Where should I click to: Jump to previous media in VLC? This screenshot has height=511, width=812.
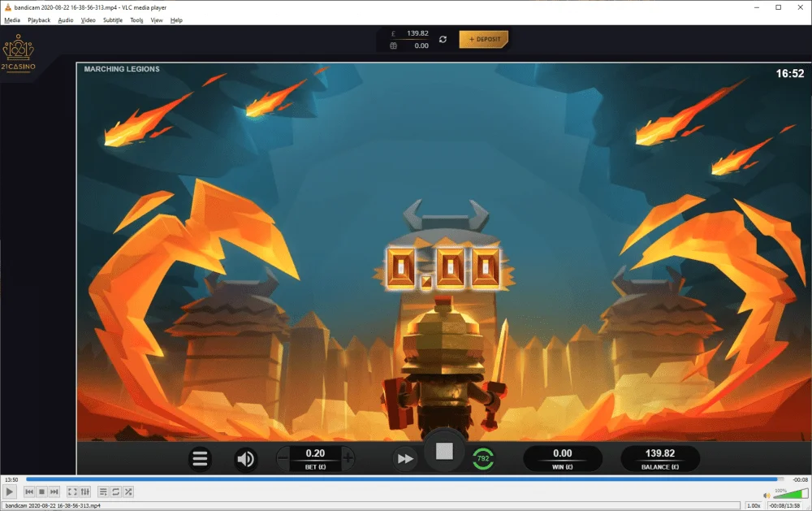tap(29, 492)
